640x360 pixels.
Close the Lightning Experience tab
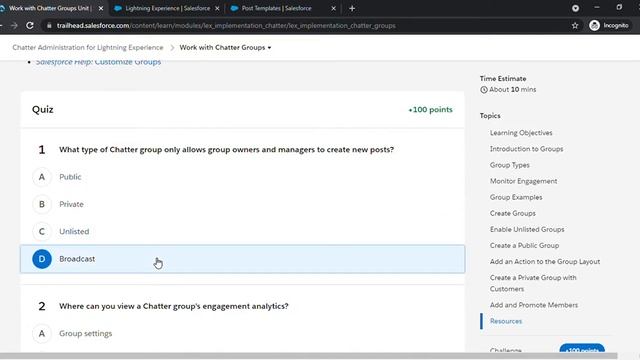pos(217,8)
